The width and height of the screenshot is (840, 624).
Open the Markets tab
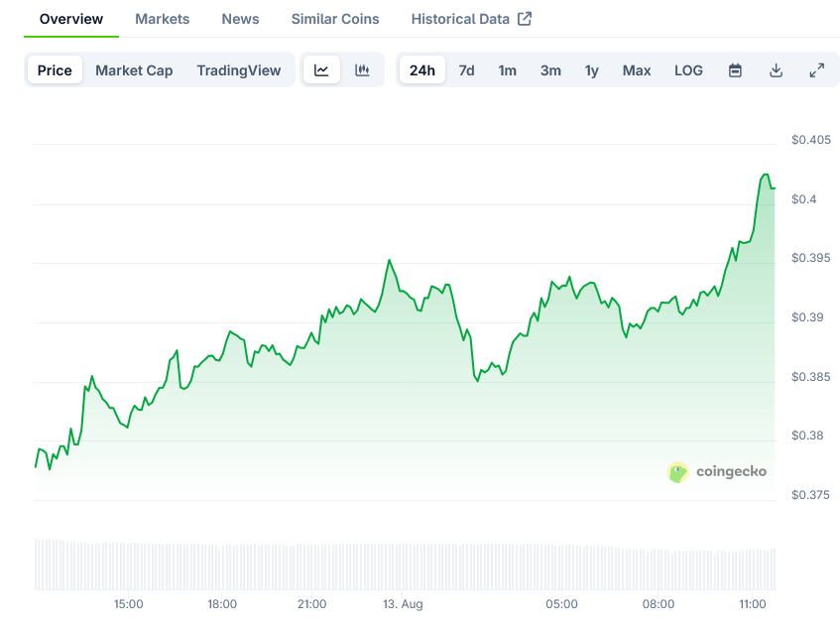coord(162,19)
